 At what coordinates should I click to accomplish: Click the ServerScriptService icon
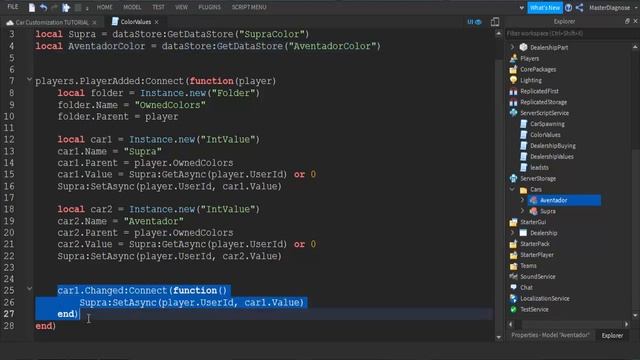tap(513, 113)
